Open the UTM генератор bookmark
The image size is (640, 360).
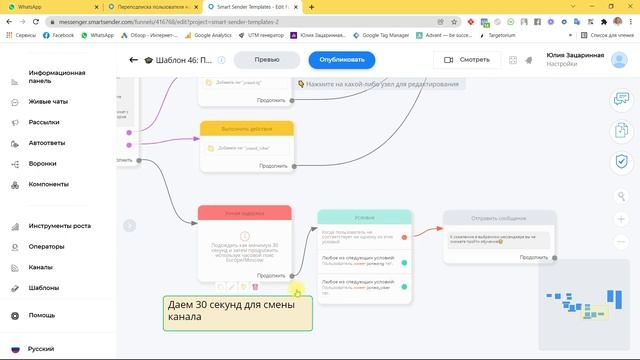click(x=261, y=36)
